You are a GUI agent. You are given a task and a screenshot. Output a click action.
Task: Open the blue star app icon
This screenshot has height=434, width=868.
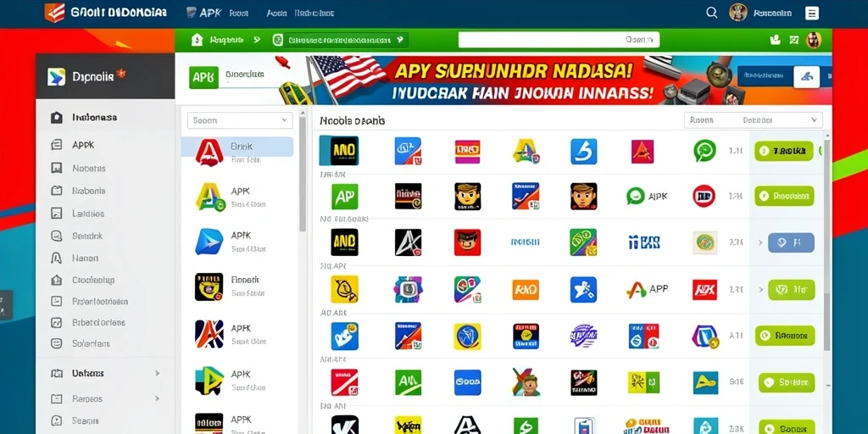[x=583, y=290]
